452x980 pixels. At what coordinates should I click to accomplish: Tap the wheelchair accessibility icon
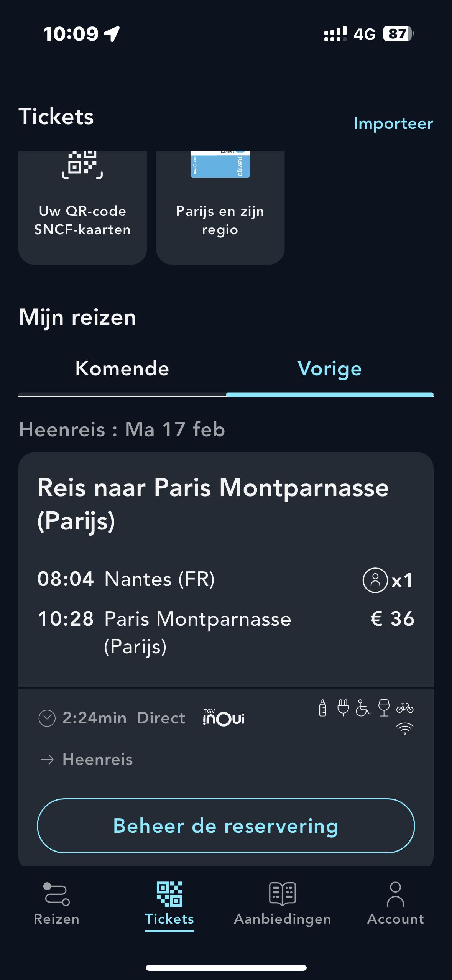point(363,708)
